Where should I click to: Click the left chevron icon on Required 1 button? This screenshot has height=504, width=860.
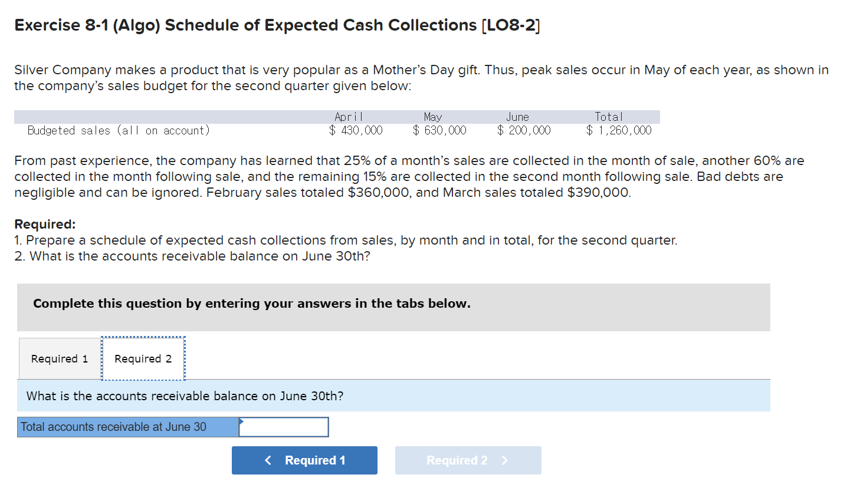tap(268, 460)
